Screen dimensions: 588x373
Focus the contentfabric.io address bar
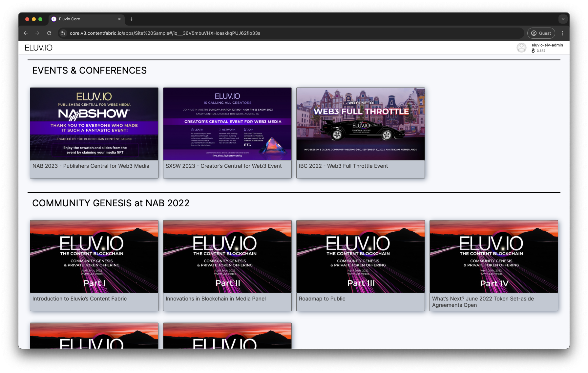coord(291,33)
